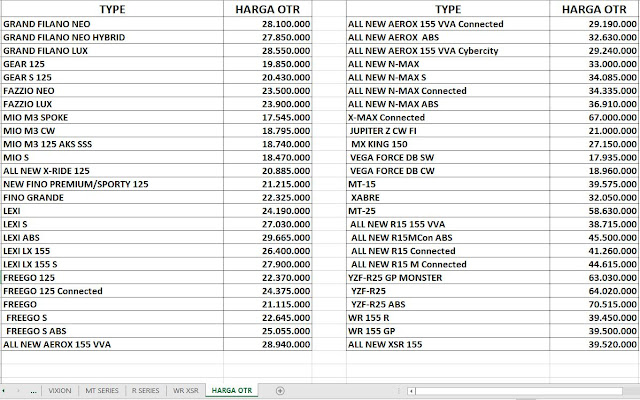Select the GEAR S 125 cell

click(112, 77)
